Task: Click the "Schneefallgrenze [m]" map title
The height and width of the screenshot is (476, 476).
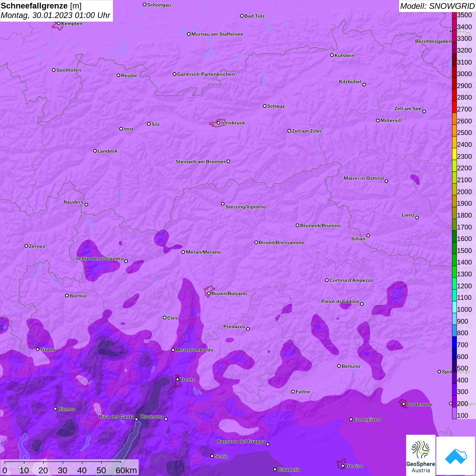Action: tap(41, 6)
